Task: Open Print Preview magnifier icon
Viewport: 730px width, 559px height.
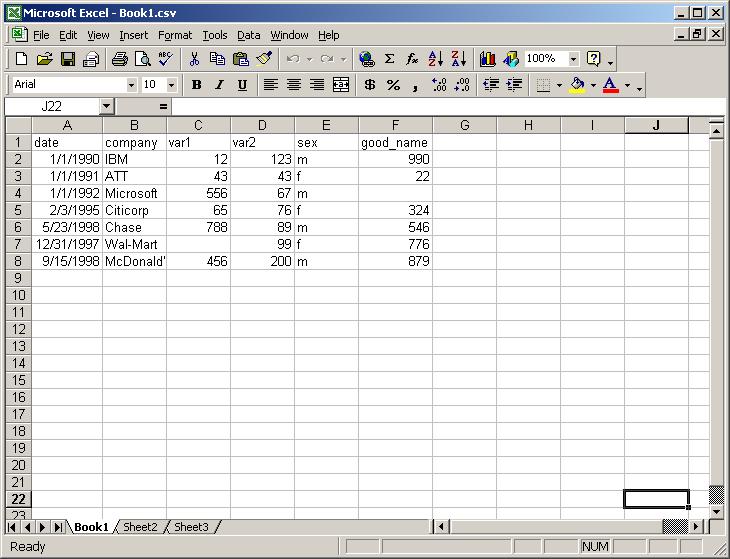Action: [x=142, y=59]
